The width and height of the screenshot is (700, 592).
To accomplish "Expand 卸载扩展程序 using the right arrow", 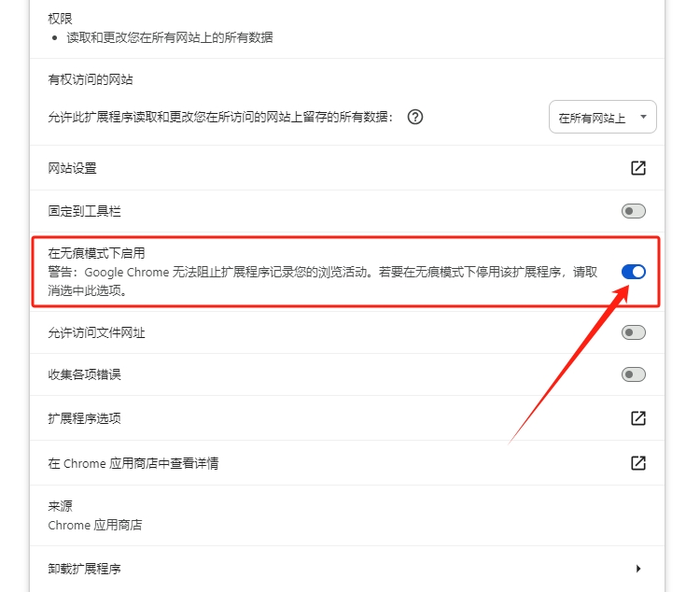I will 638,569.
